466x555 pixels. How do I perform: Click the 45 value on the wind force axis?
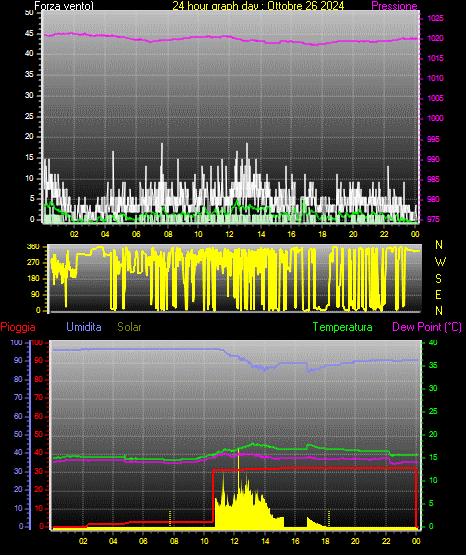(29, 34)
